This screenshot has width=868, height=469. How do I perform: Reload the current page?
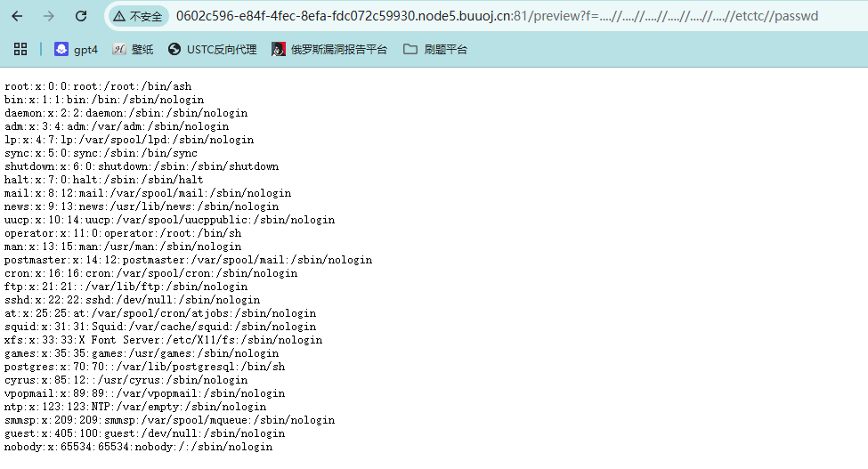click(x=81, y=16)
